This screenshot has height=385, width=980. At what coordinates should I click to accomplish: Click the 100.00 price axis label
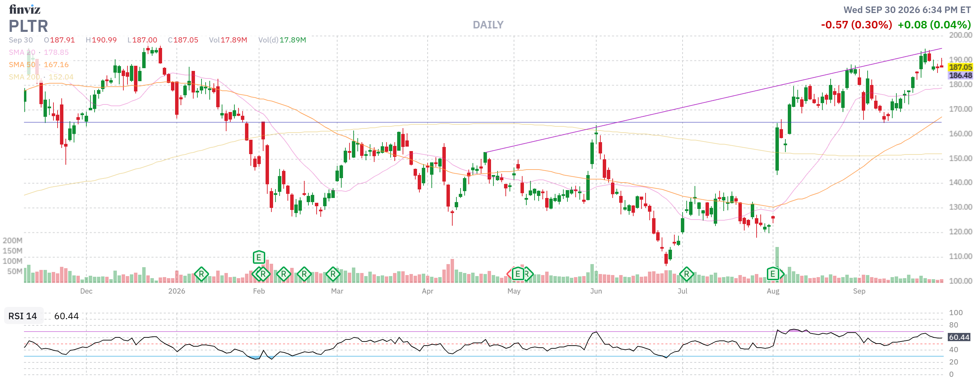[960, 281]
